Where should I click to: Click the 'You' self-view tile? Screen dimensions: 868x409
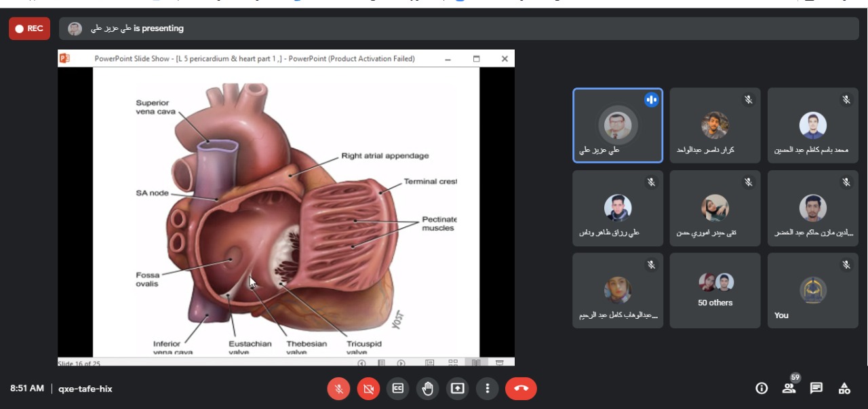(812, 291)
